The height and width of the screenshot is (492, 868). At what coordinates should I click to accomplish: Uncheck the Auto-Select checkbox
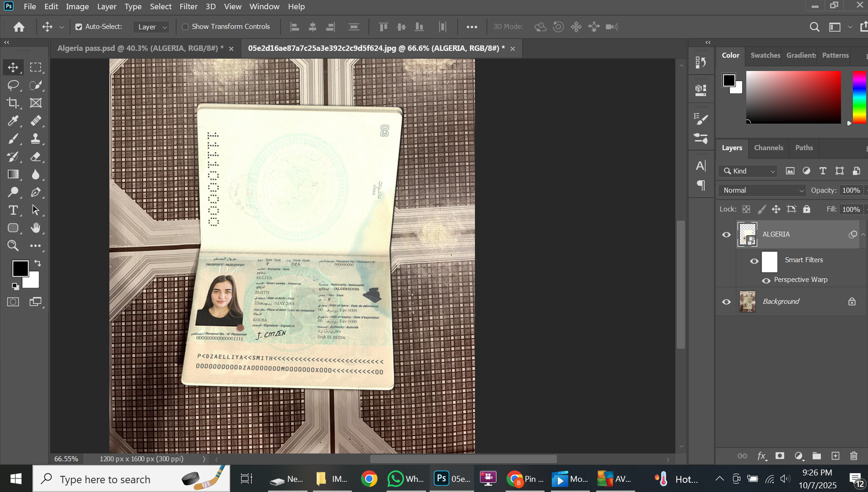click(79, 27)
